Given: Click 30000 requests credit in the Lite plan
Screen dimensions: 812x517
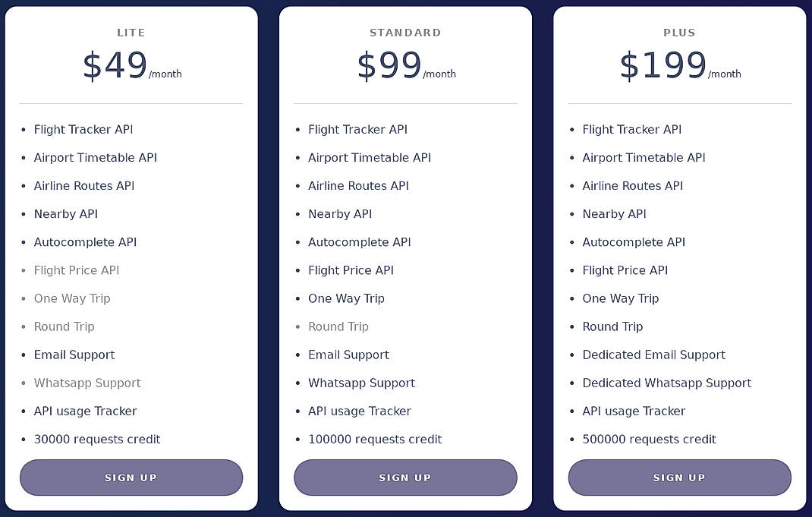Looking at the screenshot, I should point(97,439).
